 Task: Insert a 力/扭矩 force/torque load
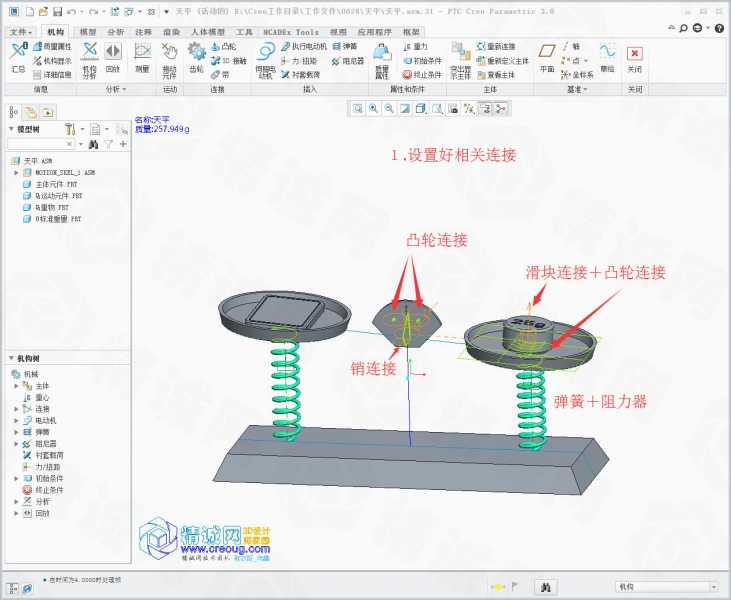pos(299,61)
